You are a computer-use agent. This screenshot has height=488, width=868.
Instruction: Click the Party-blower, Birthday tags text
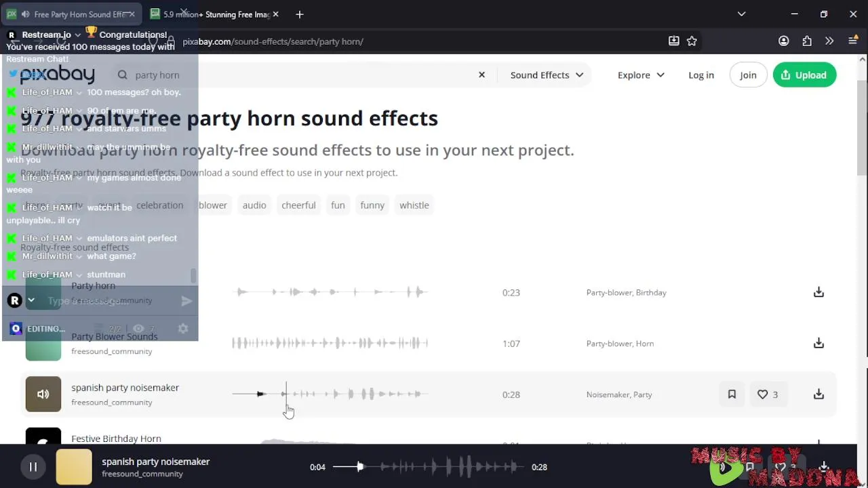click(626, 292)
